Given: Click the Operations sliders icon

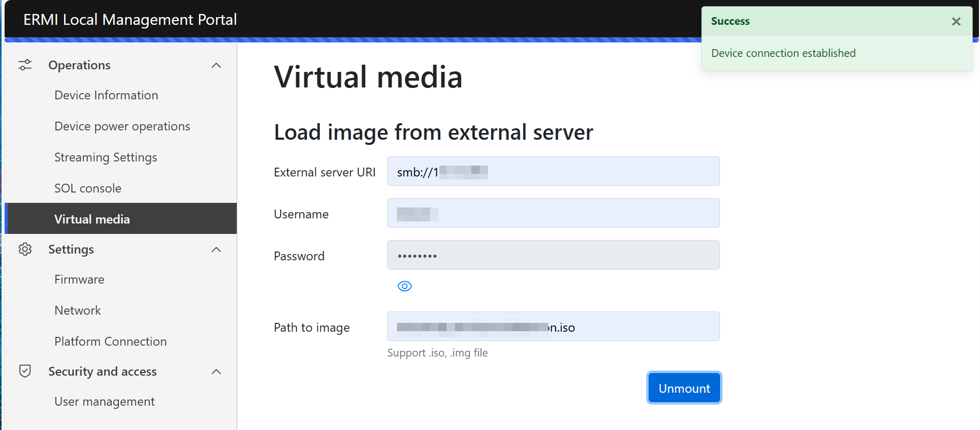Looking at the screenshot, I should 25,65.
